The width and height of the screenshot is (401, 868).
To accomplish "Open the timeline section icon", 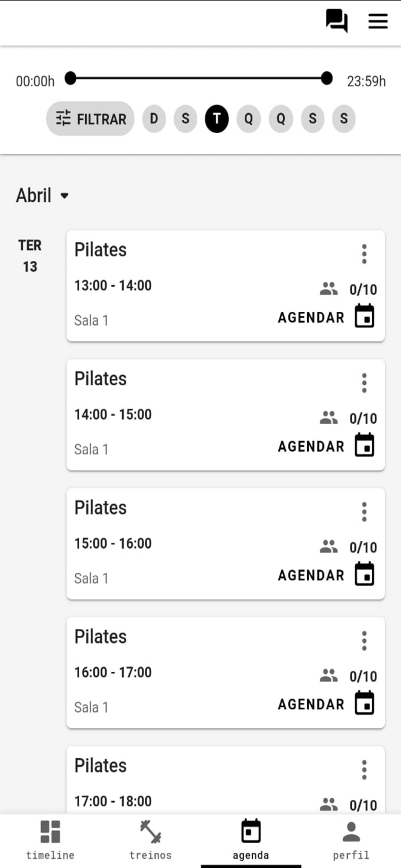I will pos(50,833).
